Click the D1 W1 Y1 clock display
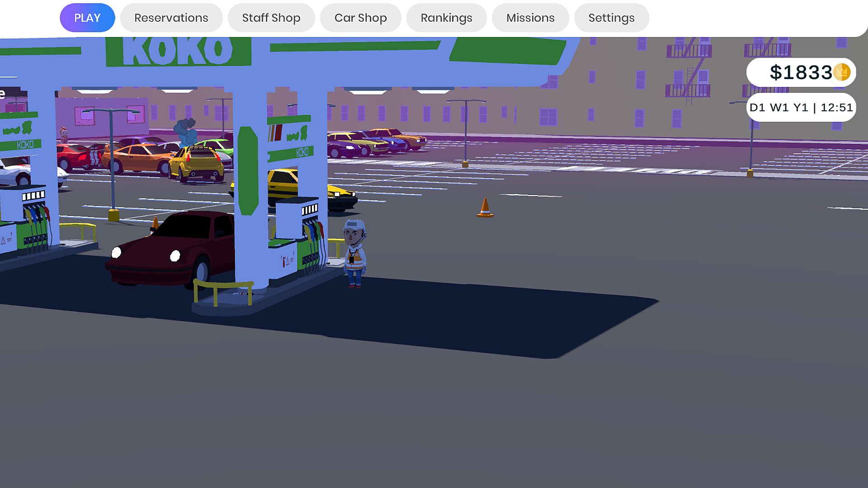868x488 pixels. click(801, 108)
